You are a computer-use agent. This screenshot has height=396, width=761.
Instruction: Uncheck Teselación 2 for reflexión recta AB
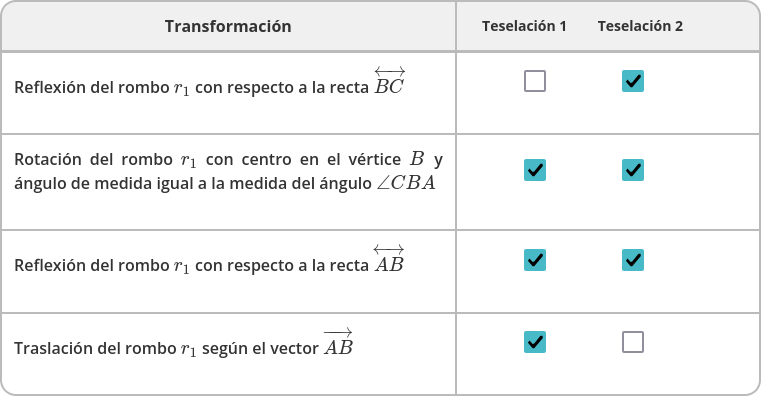pos(633,260)
